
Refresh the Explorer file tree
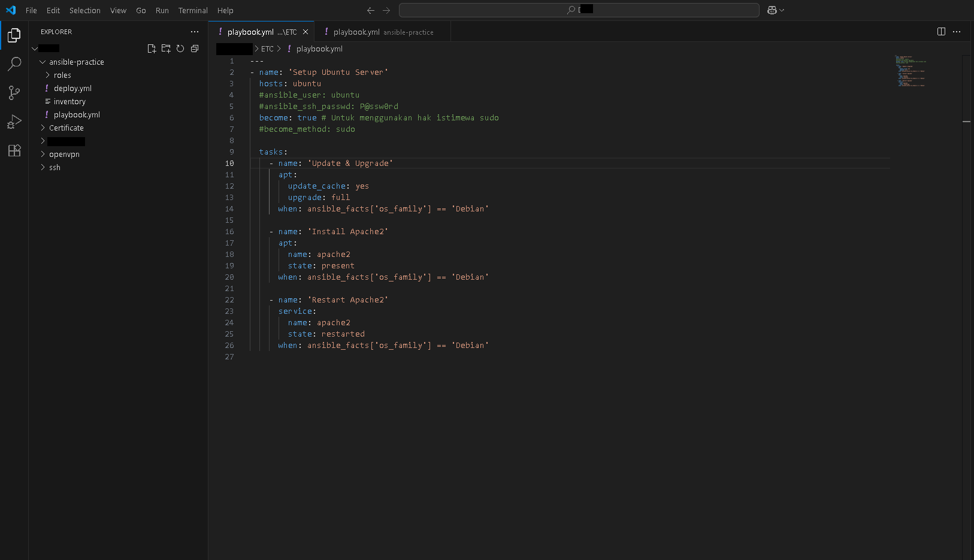click(x=180, y=49)
